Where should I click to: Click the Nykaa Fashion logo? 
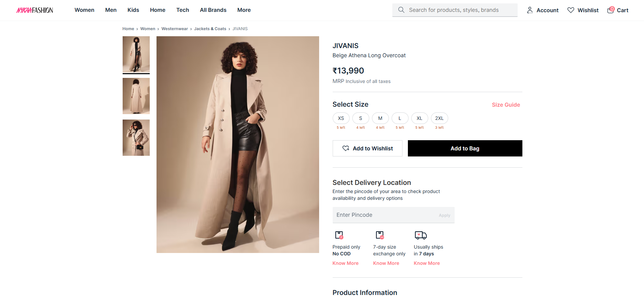tap(35, 10)
